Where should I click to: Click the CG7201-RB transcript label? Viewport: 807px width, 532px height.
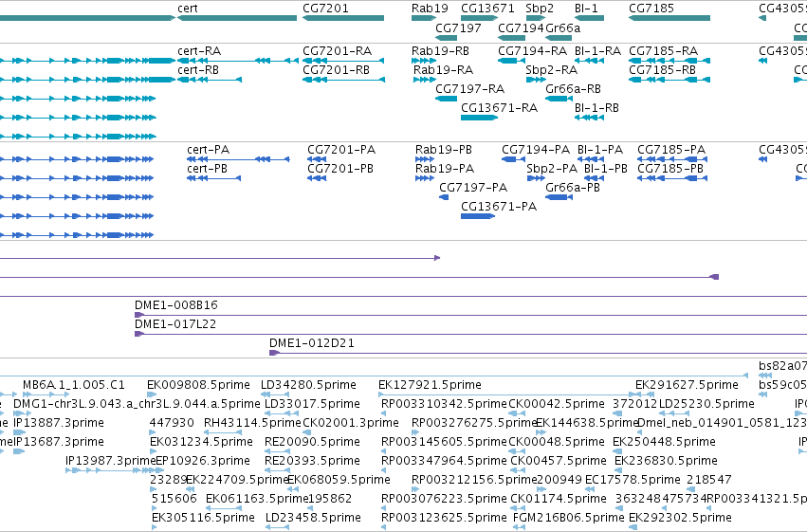(x=336, y=70)
